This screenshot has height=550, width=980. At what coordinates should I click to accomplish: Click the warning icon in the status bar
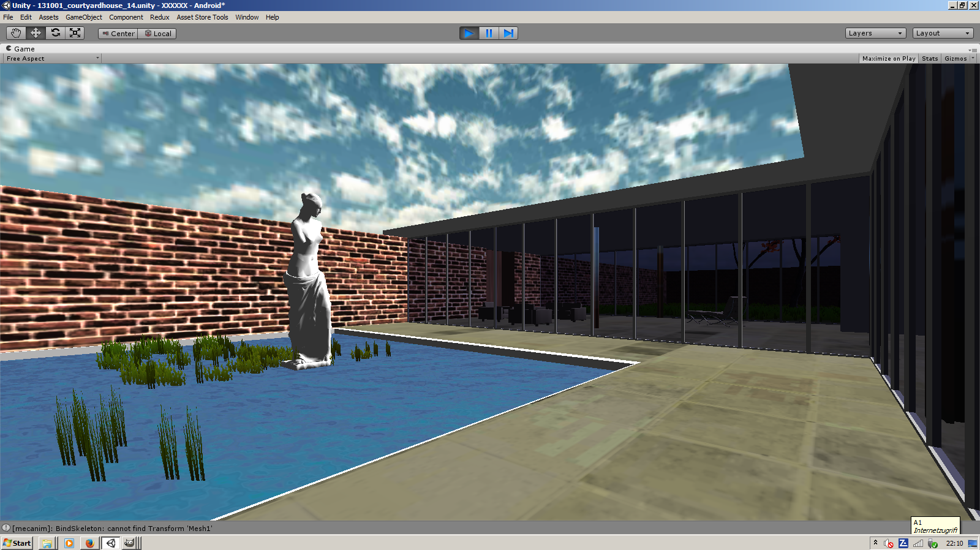pos(6,528)
